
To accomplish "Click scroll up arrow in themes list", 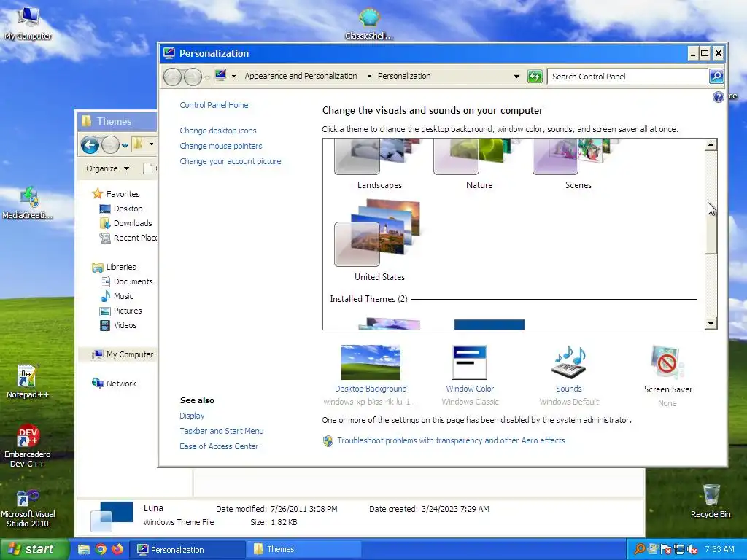I will pos(711,144).
